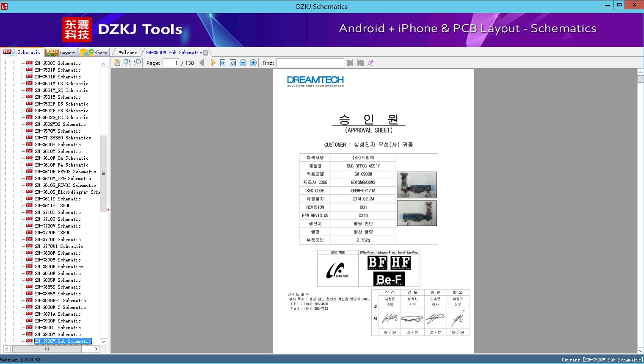This screenshot has height=364, width=644.
Task: Click PDF icon beside SM-G531F Schematic
Action: coord(29,70)
